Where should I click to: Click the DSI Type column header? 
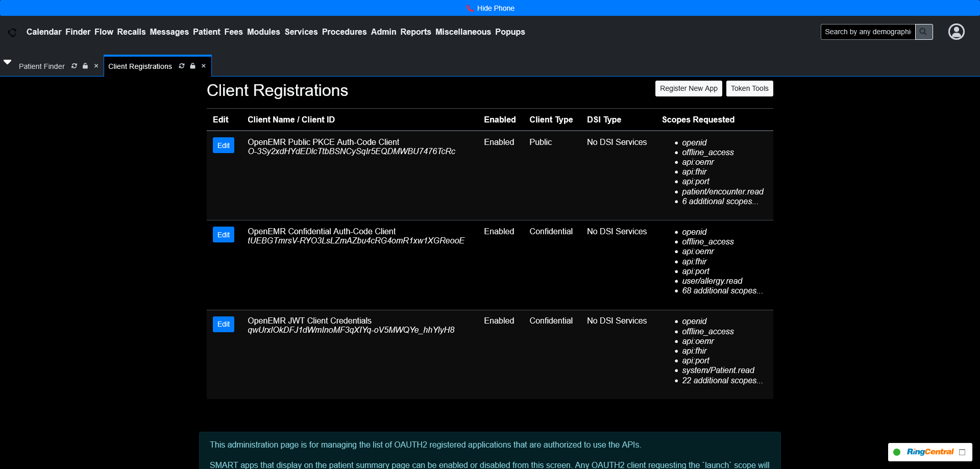(x=604, y=119)
